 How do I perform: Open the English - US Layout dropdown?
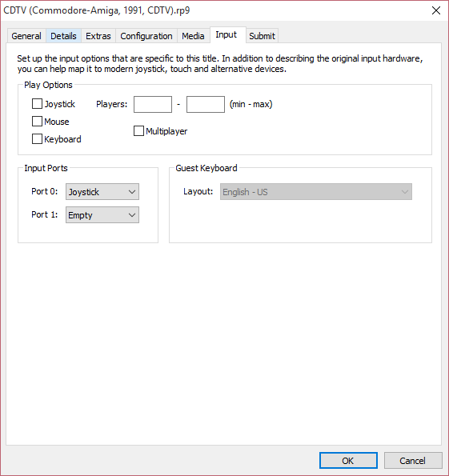pyautogui.click(x=316, y=191)
